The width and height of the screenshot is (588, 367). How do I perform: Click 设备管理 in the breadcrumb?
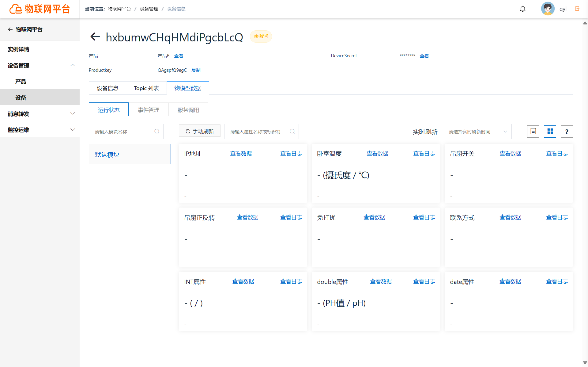(x=149, y=9)
